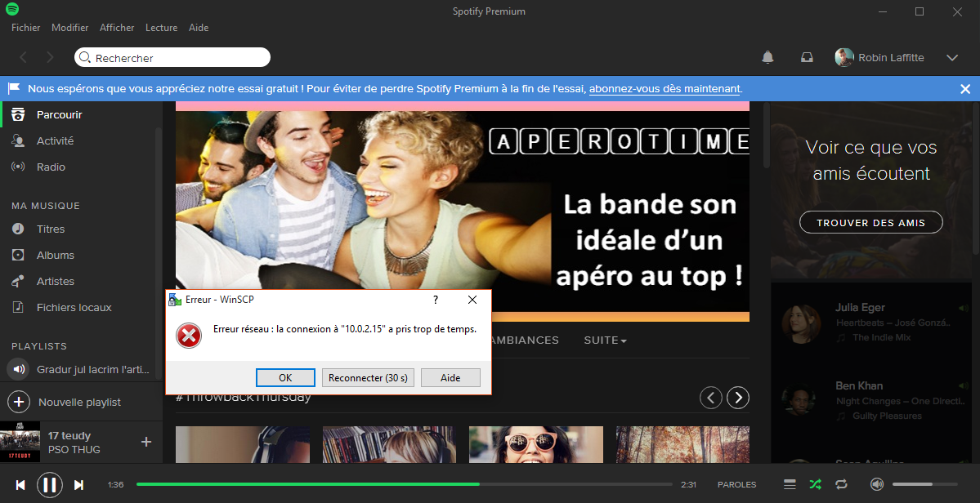The height and width of the screenshot is (503, 980).
Task: Open the Fichier menu
Action: point(25,28)
